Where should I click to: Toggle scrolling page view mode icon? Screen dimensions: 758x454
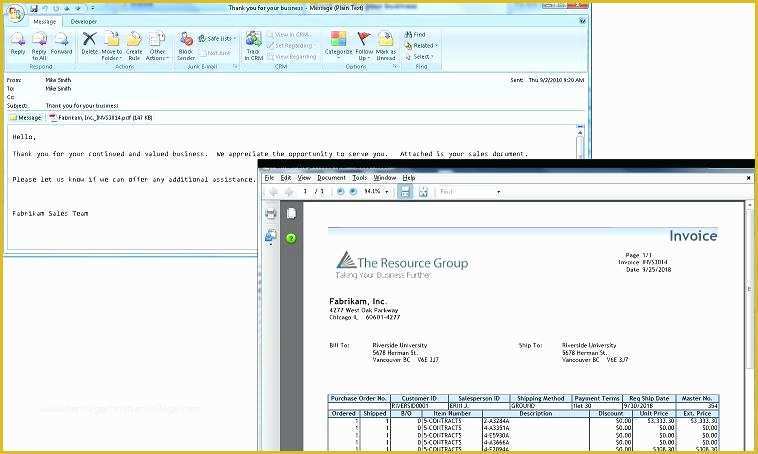tap(405, 192)
